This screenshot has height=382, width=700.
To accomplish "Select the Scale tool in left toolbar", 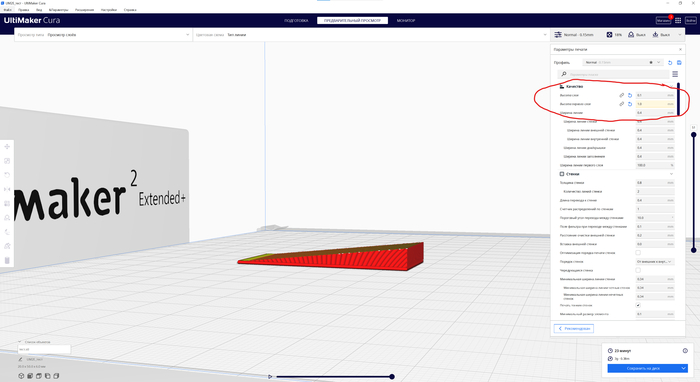I will pos(7,161).
